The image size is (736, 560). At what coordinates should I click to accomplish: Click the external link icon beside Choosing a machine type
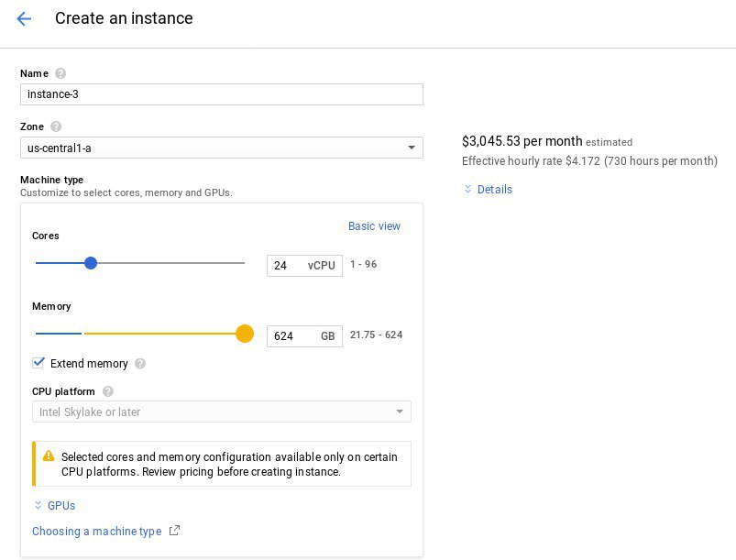coord(174,531)
